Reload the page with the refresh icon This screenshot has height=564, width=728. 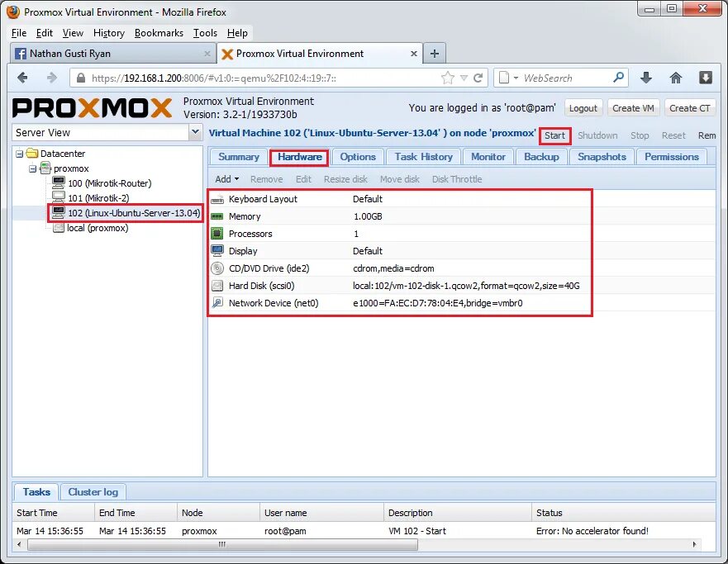click(478, 78)
